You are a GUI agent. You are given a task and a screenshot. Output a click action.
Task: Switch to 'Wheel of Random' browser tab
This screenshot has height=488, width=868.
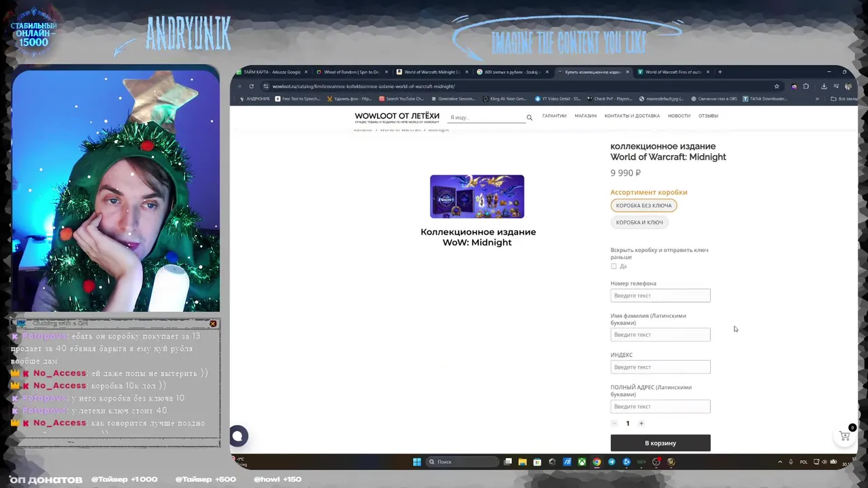(351, 72)
